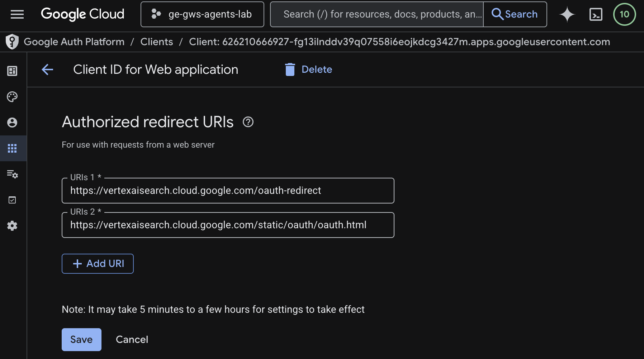Open Data Access icon in sidebar

coord(12,174)
